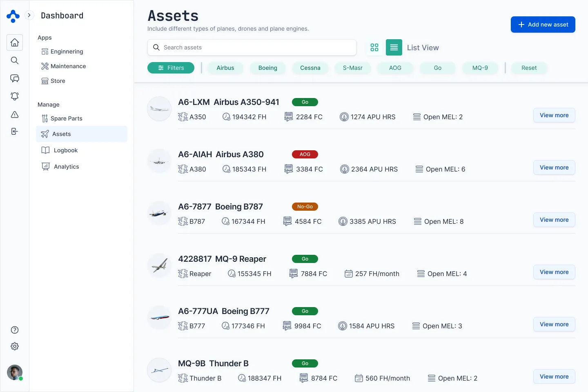View more for A6-7877 Boeing B787

[x=554, y=220]
